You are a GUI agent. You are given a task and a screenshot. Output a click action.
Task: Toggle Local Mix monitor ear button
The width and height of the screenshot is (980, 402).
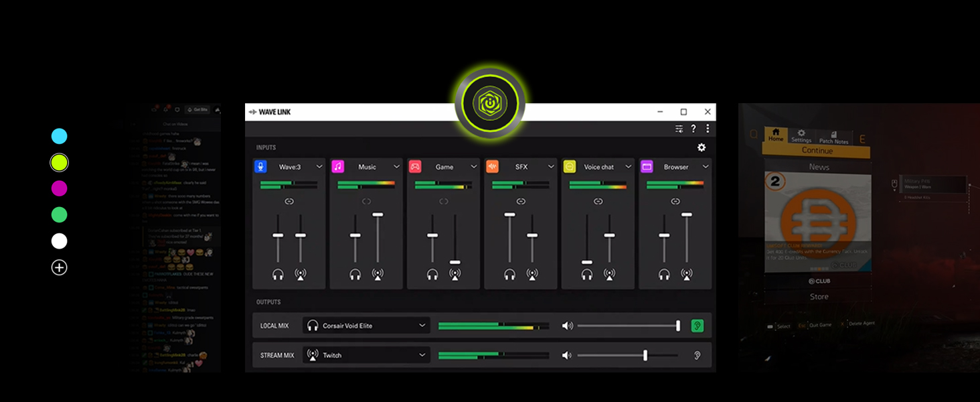697,326
